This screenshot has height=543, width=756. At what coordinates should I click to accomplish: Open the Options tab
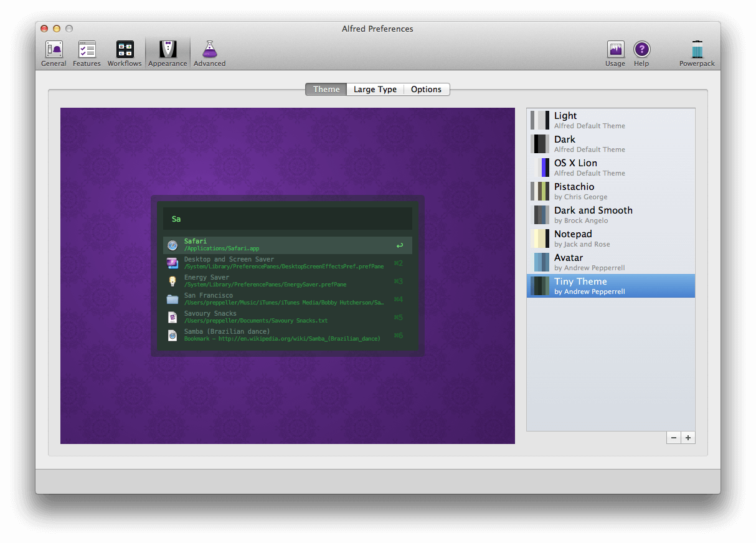click(427, 89)
